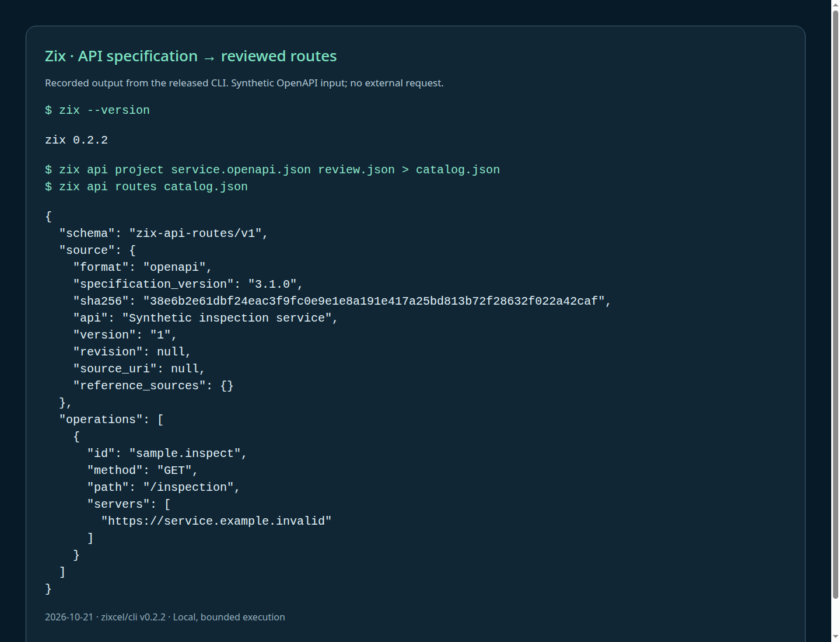Click the https://service.example.invalid server URL
Viewport: 840px width, 642px height.
point(216,521)
